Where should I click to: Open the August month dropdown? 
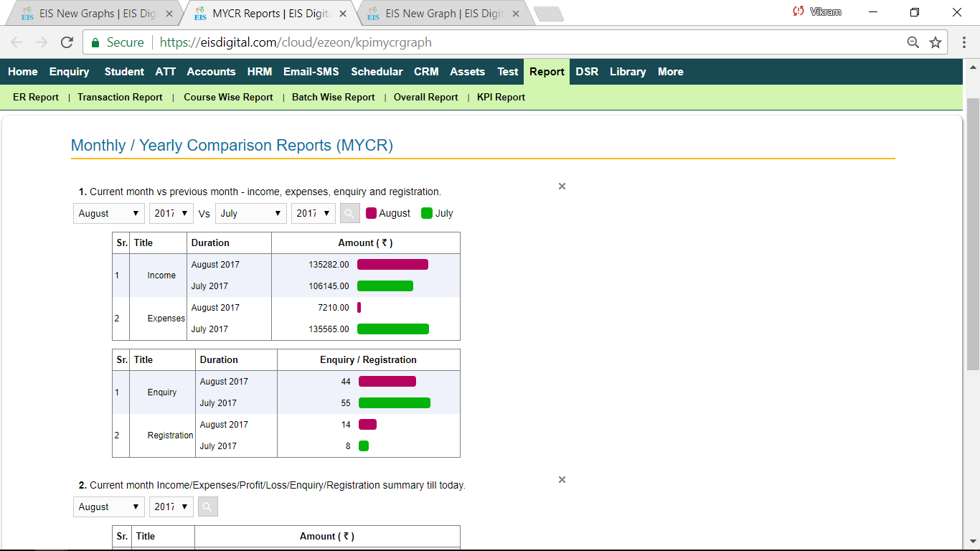point(108,213)
